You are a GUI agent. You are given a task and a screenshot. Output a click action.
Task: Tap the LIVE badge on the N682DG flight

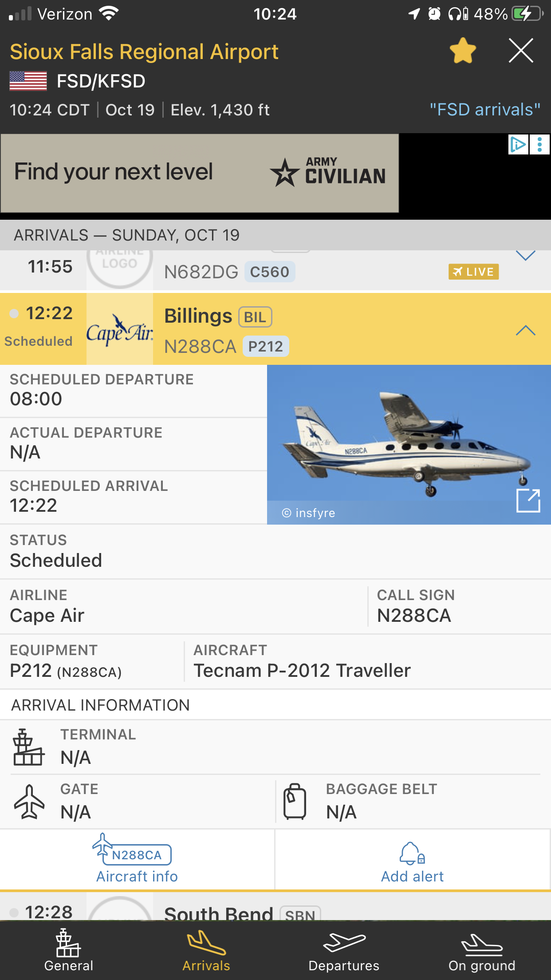pos(473,272)
